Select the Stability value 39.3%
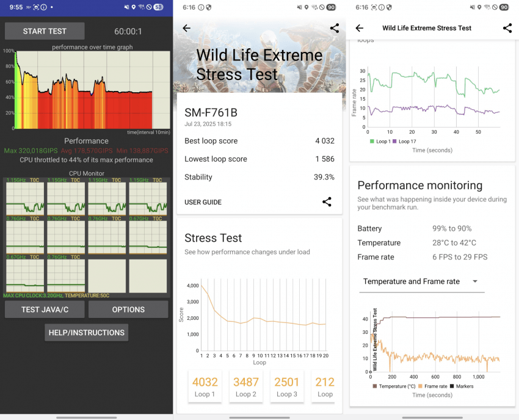The width and height of the screenshot is (519, 420). point(324,177)
